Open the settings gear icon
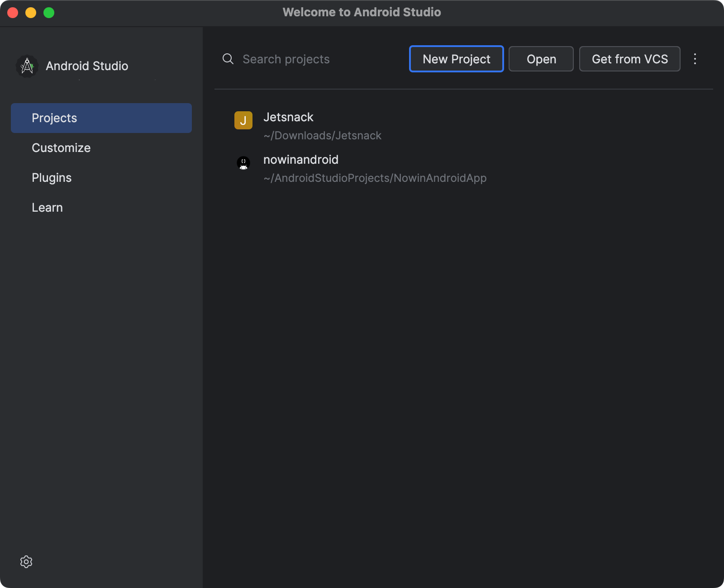The width and height of the screenshot is (724, 588). 26,562
